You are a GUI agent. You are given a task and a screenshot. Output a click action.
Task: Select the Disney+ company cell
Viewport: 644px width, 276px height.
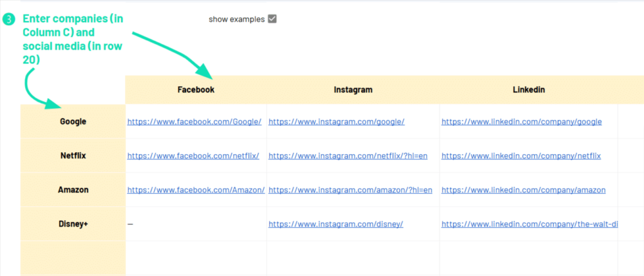(73, 224)
